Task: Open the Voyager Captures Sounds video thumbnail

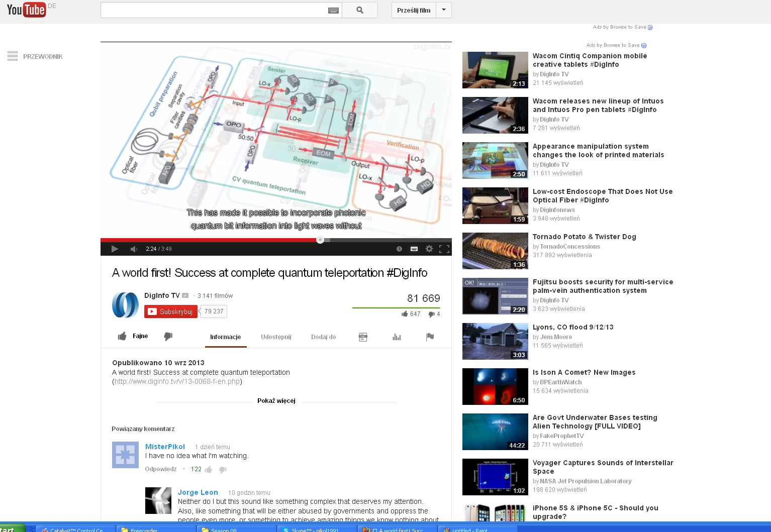Action: [495, 477]
